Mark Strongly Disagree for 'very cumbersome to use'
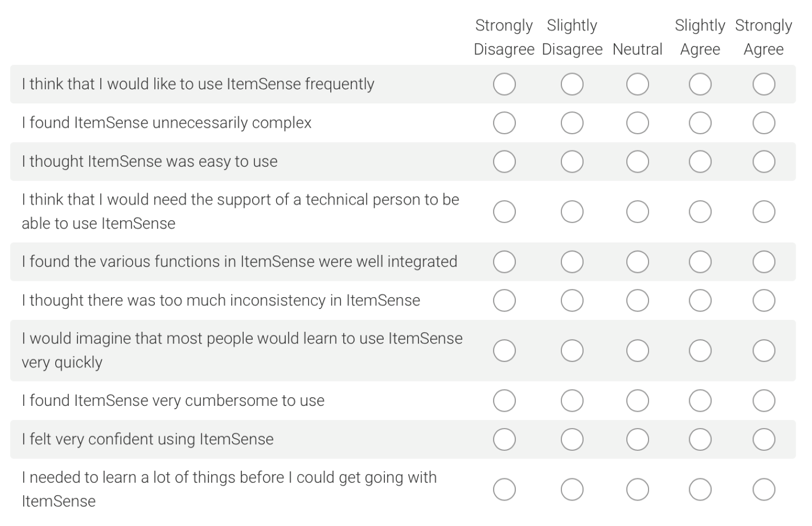Viewport: 812px width, 526px height. [x=504, y=401]
